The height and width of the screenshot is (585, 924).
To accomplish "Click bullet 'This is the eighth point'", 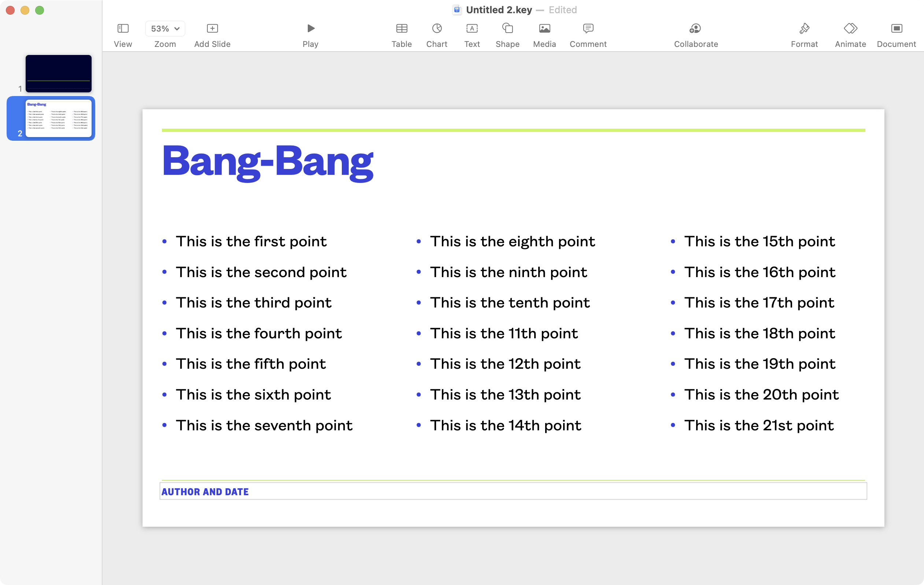I will [512, 242].
